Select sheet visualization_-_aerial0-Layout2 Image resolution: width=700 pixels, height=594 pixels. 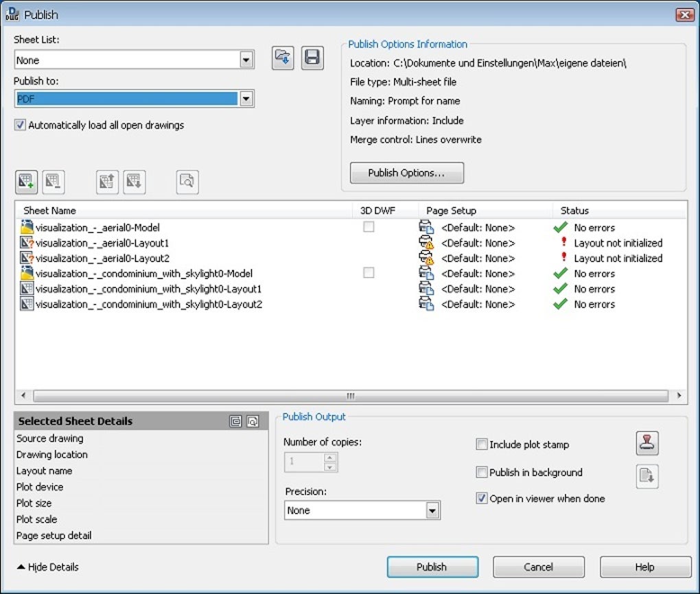tap(102, 258)
